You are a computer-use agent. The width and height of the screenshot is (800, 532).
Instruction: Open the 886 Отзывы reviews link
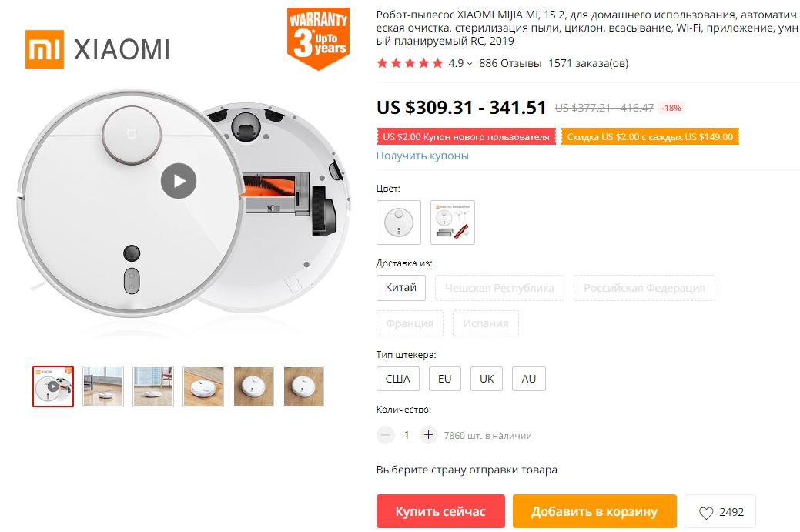tap(510, 63)
